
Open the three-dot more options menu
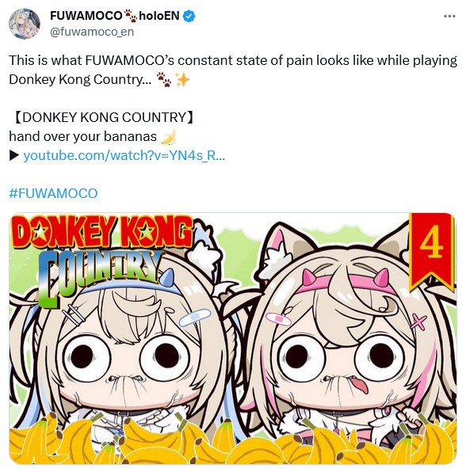(x=449, y=17)
